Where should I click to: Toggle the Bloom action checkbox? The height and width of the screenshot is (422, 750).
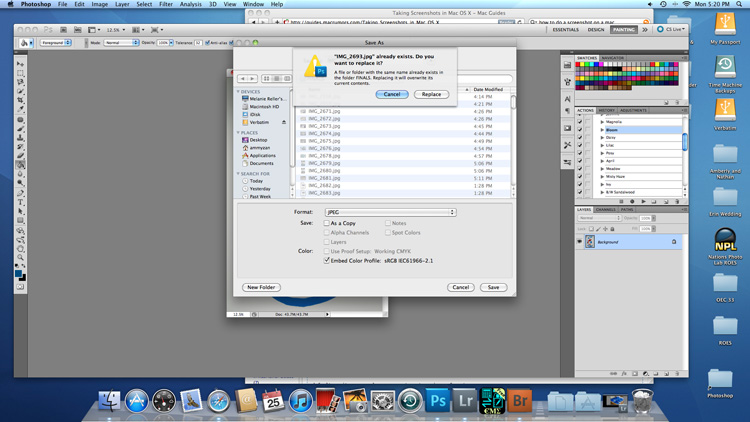(x=580, y=130)
